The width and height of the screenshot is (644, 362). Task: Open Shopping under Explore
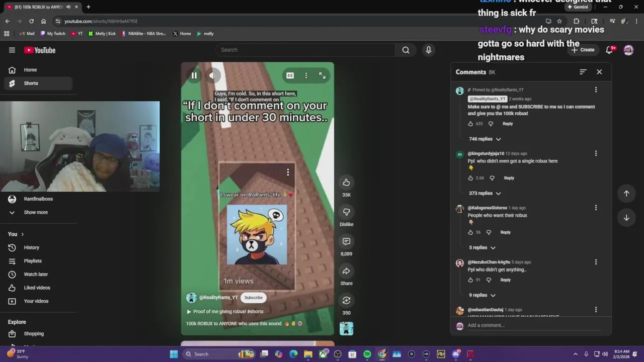click(x=39, y=334)
